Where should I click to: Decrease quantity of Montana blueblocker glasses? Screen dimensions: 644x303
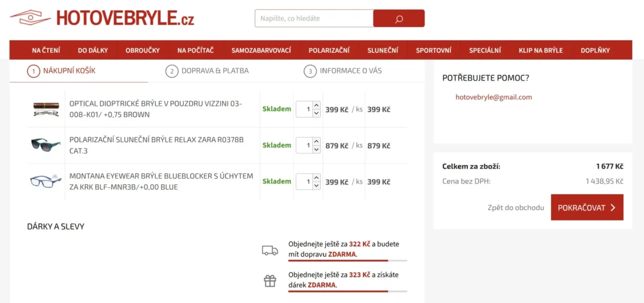tap(316, 185)
